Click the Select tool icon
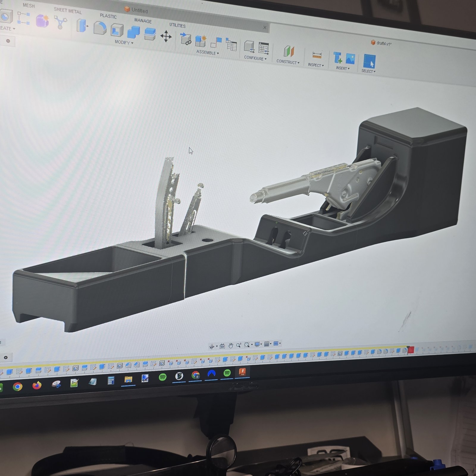 pos(369,62)
